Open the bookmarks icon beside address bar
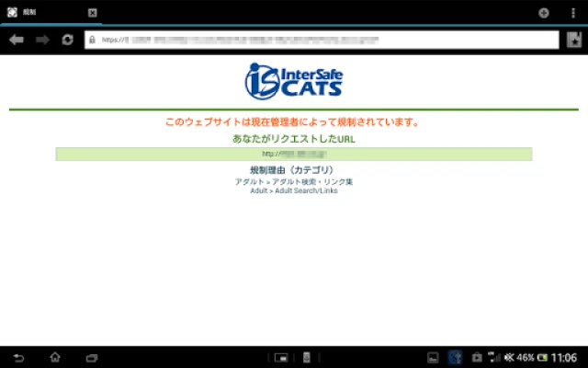 pos(573,40)
